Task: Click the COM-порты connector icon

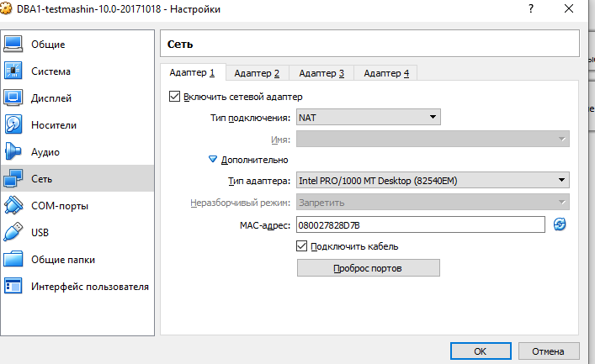Action: tap(13, 206)
